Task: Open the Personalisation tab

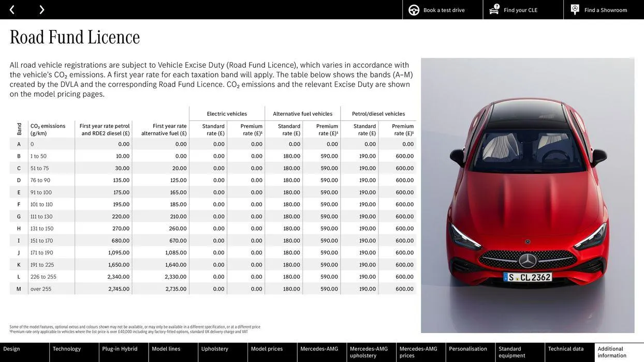Action: point(470,352)
